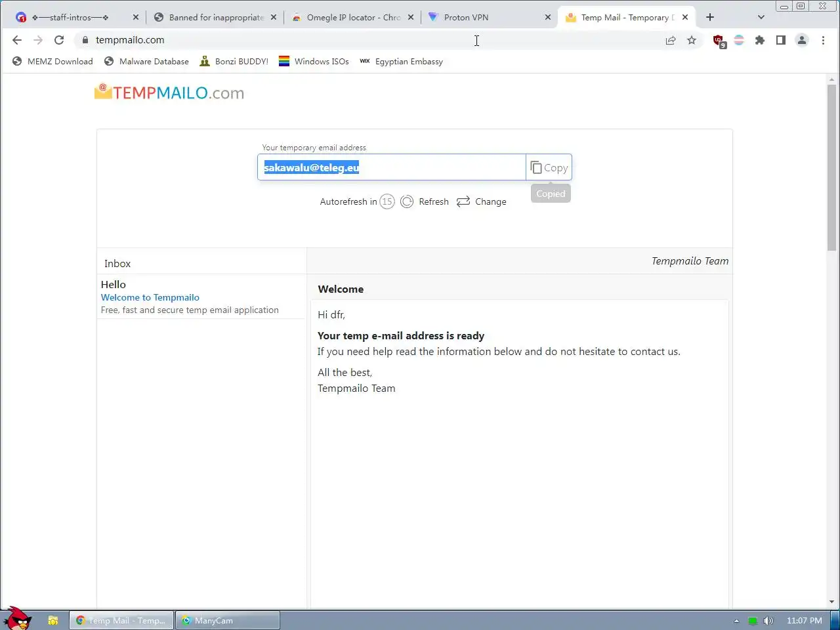This screenshot has width=840, height=630.
Task: Toggle the browser side panel icon
Action: 781,40
